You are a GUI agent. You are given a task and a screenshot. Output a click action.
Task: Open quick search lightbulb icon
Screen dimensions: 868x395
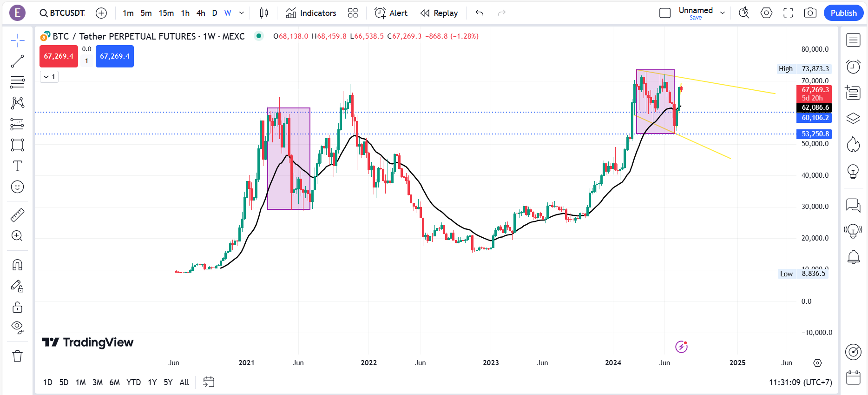pos(744,13)
